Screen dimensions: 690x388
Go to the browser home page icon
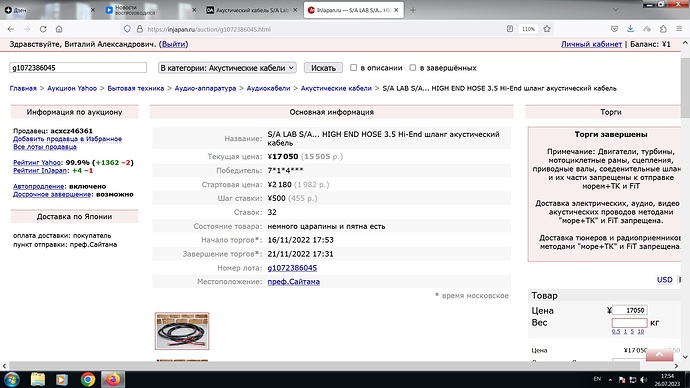pyautogui.click(x=59, y=29)
